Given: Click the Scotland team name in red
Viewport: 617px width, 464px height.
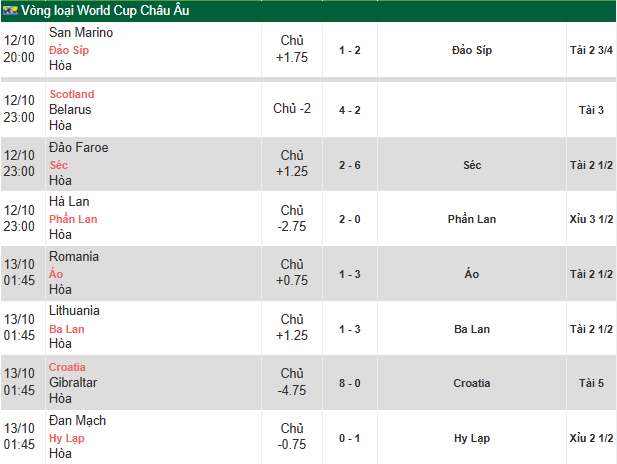Looking at the screenshot, I should 72,94.
